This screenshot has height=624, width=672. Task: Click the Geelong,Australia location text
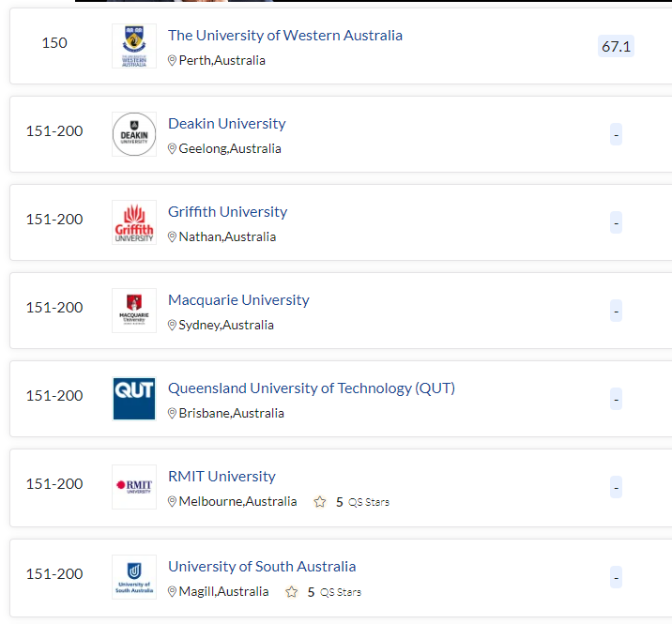pos(230,148)
